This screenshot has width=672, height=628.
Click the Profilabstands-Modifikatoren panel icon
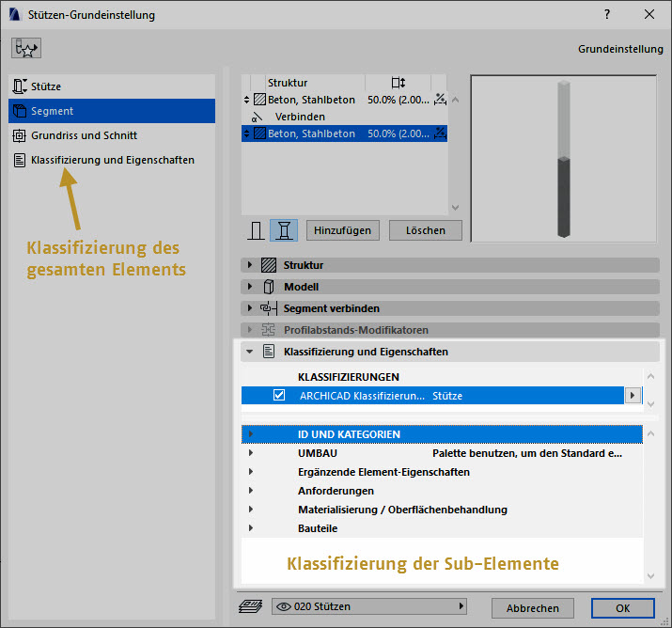[269, 330]
